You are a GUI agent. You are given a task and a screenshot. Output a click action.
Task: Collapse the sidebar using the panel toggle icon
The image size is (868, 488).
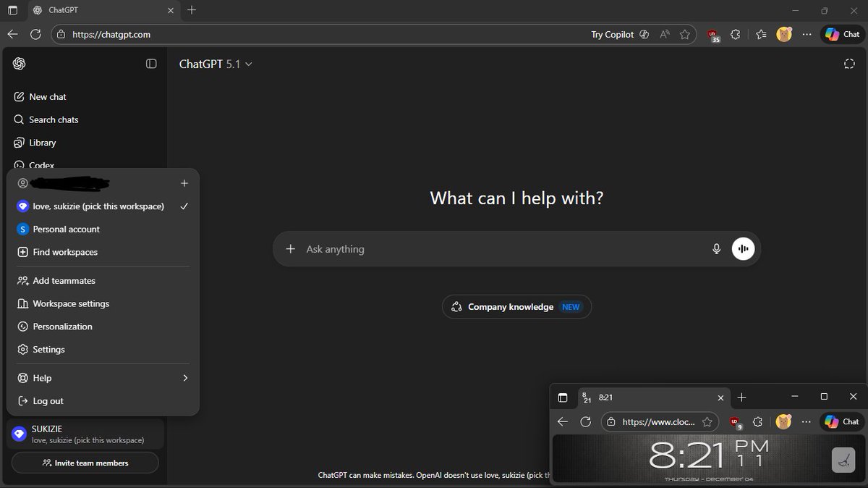click(151, 64)
